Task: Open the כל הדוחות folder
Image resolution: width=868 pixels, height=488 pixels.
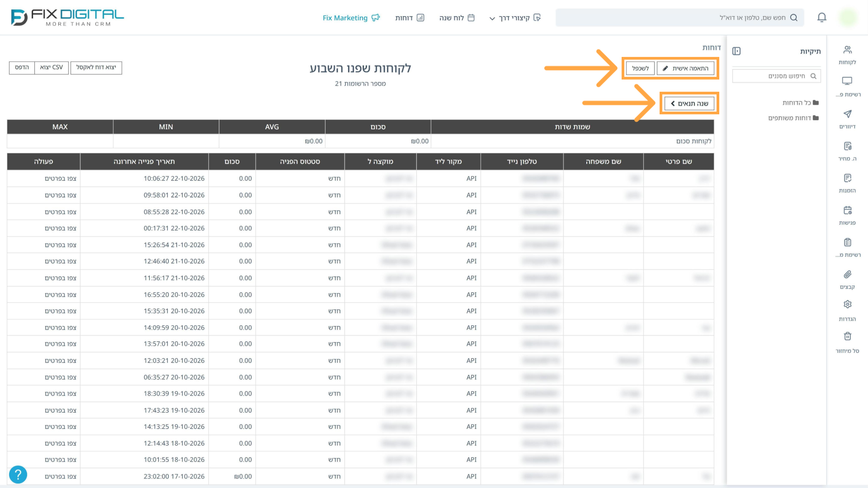Action: pos(801,103)
